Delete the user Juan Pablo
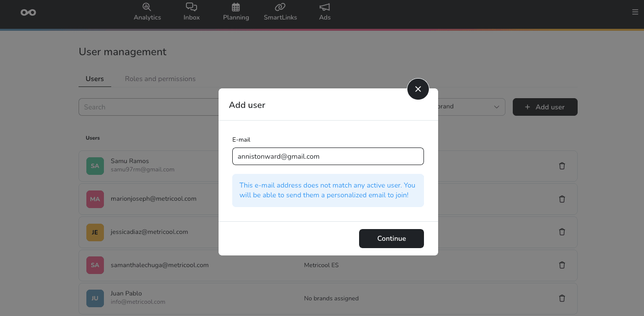The image size is (644, 316). [x=562, y=298]
